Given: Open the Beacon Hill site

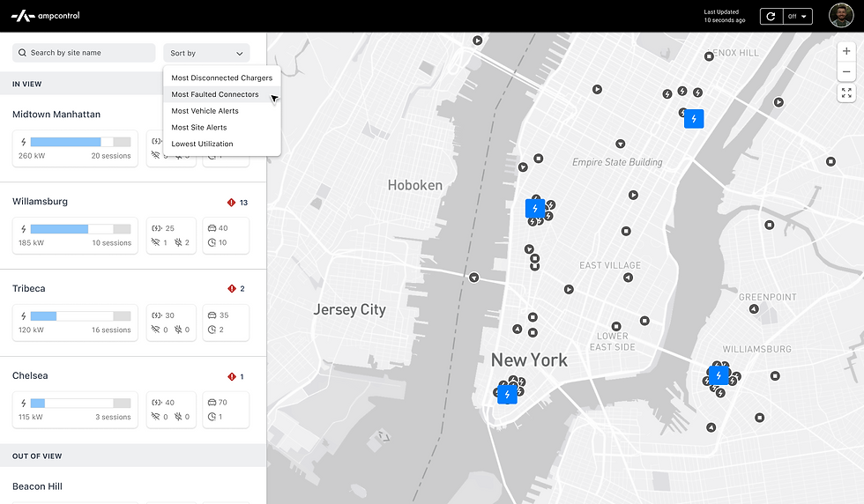Looking at the screenshot, I should click(37, 486).
